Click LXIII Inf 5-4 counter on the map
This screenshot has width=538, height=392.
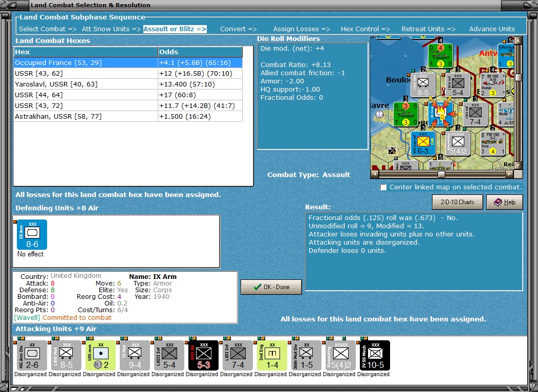pyautogui.click(x=458, y=85)
